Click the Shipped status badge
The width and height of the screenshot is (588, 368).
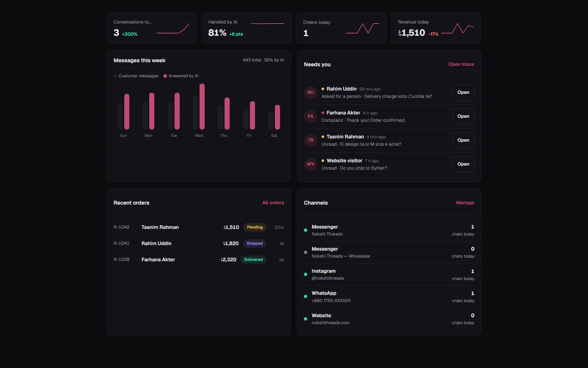pos(255,244)
